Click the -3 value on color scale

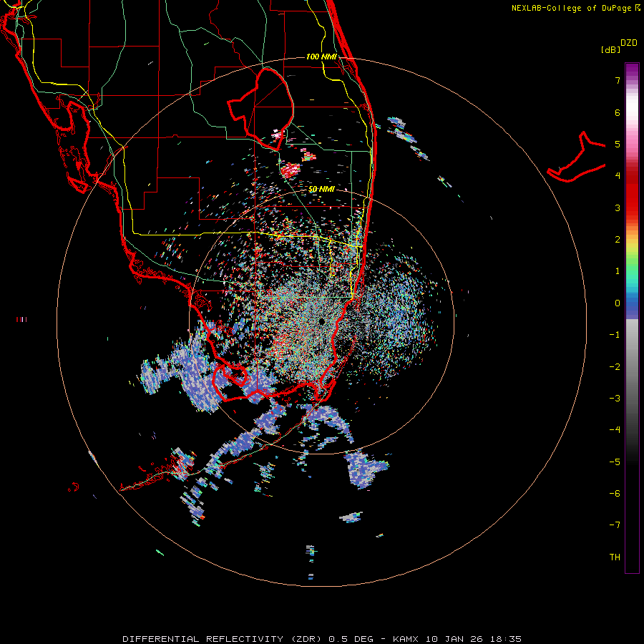pyautogui.click(x=615, y=399)
